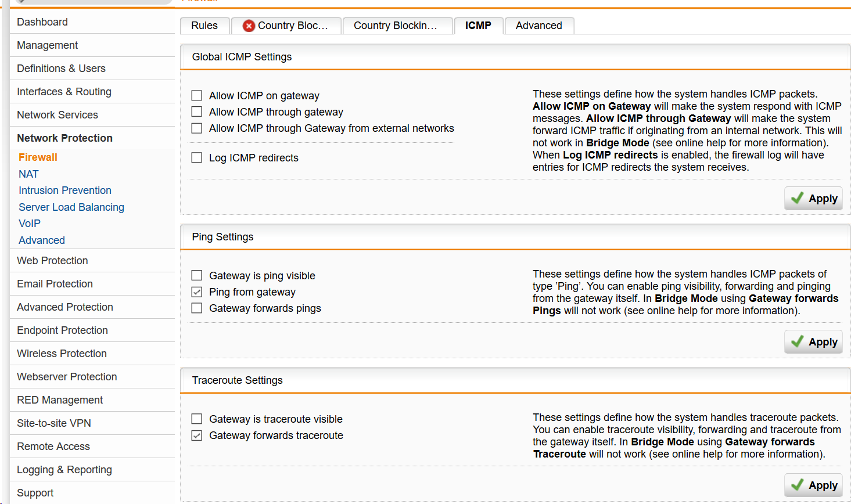Uncheck Ping from gateway

[197, 292]
